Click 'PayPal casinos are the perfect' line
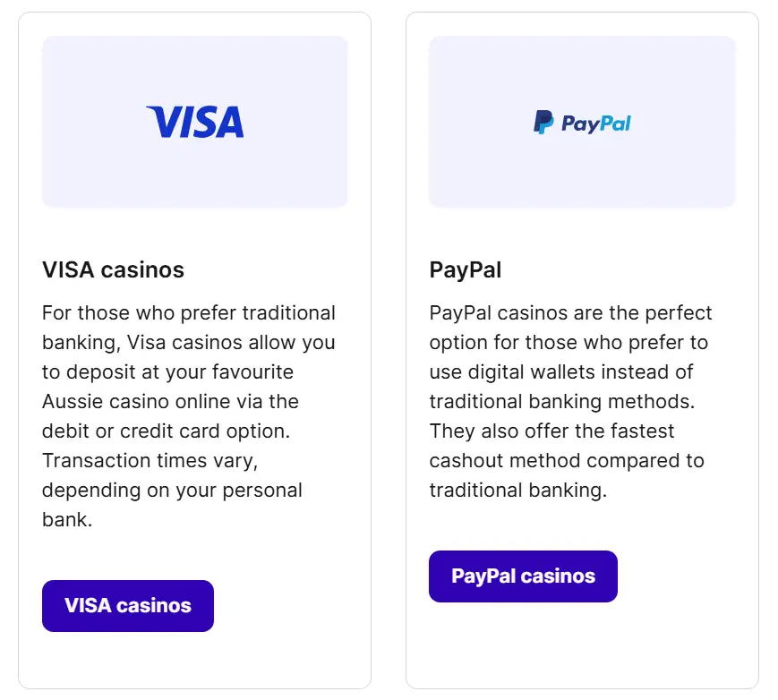This screenshot has width=778, height=700. point(570,313)
